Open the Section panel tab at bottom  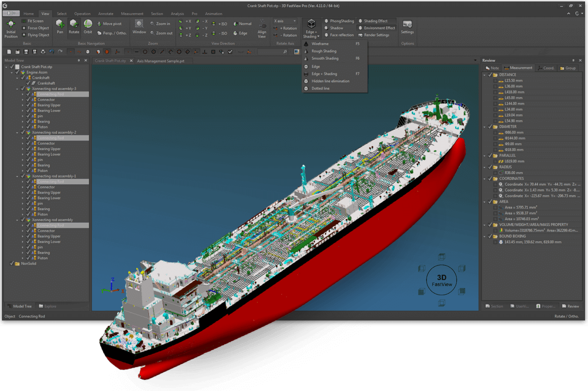pyautogui.click(x=494, y=306)
